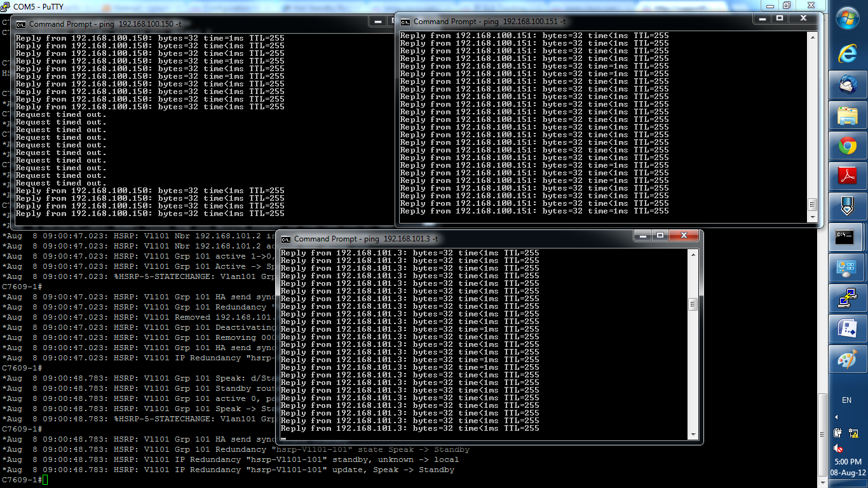Open the EN language bar indicator
This screenshot has width=868, height=488.
point(846,400)
